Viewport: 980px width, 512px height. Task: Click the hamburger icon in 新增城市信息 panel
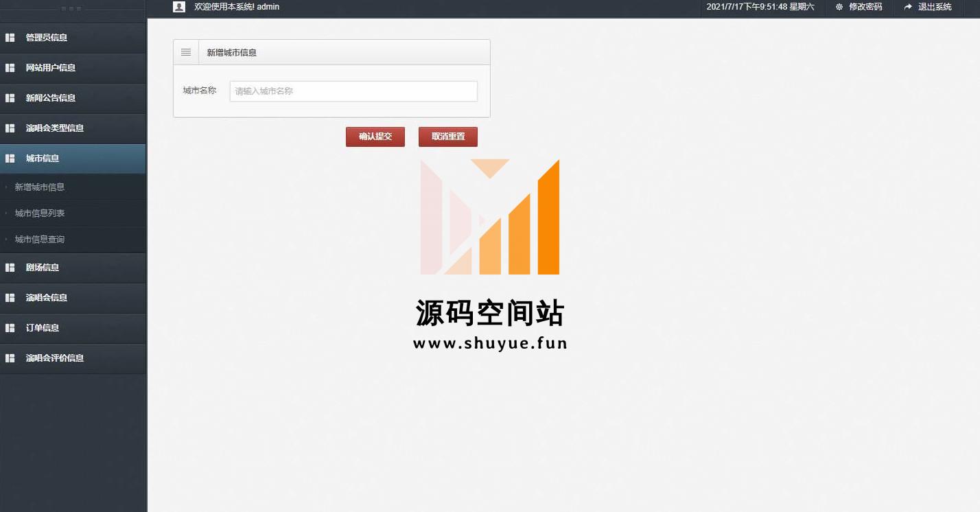coord(186,52)
